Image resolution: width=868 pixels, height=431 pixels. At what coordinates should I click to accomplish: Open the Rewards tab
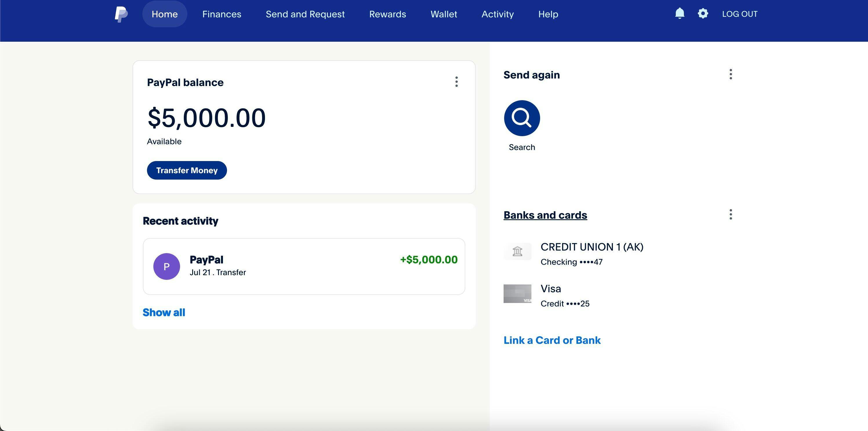coord(388,14)
